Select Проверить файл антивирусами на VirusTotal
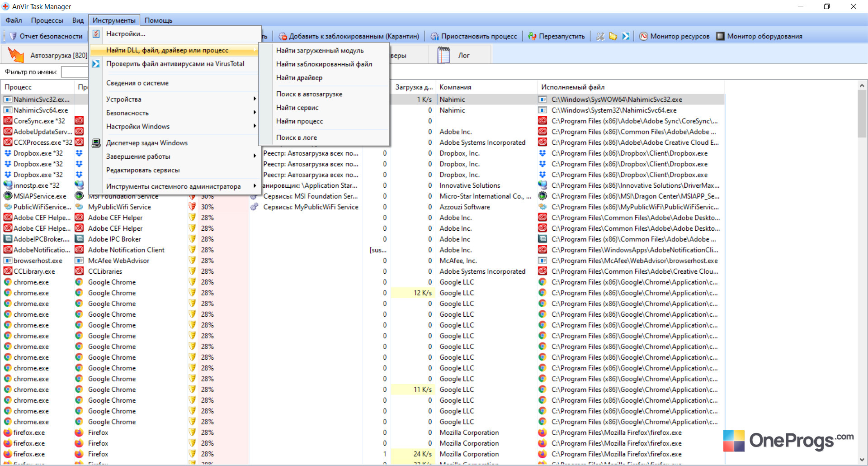 click(x=175, y=64)
